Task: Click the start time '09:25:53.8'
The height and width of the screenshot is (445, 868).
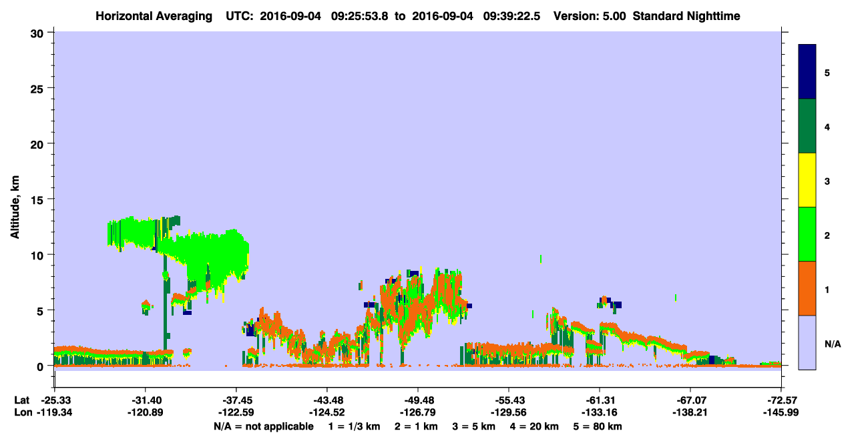Action: coord(361,16)
